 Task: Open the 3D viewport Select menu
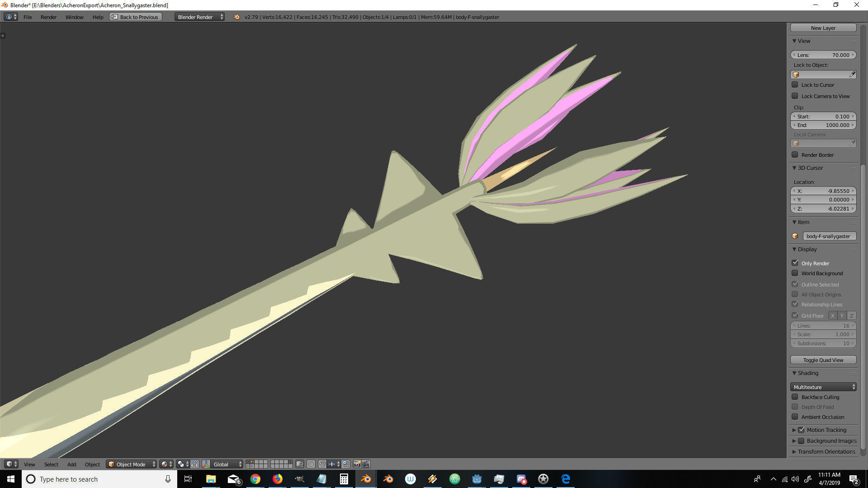pos(51,464)
